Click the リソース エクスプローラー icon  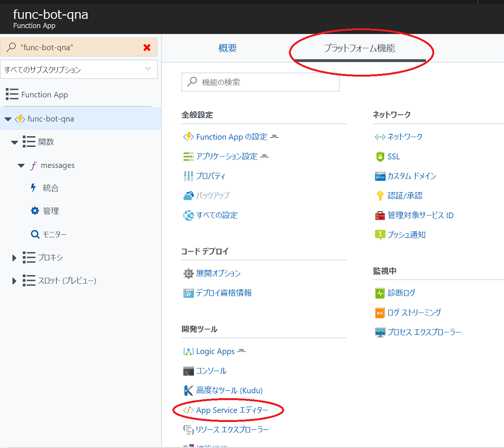pos(188,430)
